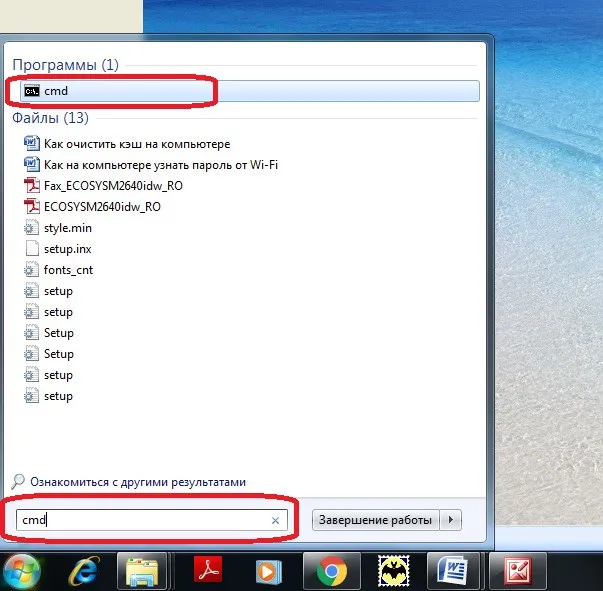Open the cmd program result
Screen dimensions: 603x591
click(x=57, y=91)
